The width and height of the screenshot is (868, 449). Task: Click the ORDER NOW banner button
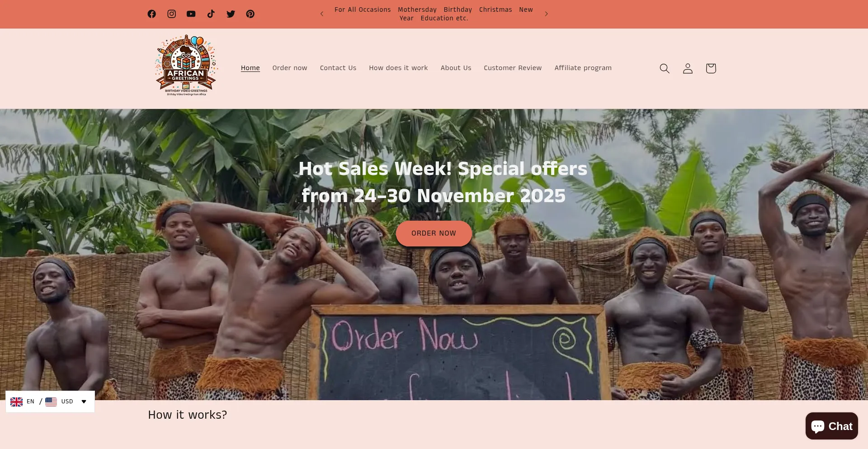click(434, 233)
